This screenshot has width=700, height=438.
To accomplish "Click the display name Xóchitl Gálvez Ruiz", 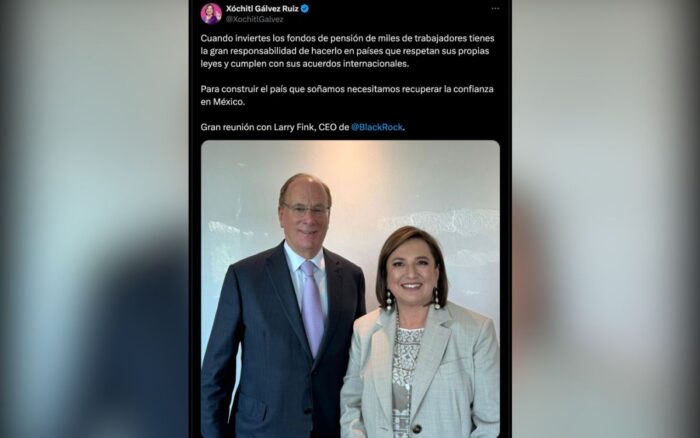I will click(x=262, y=8).
